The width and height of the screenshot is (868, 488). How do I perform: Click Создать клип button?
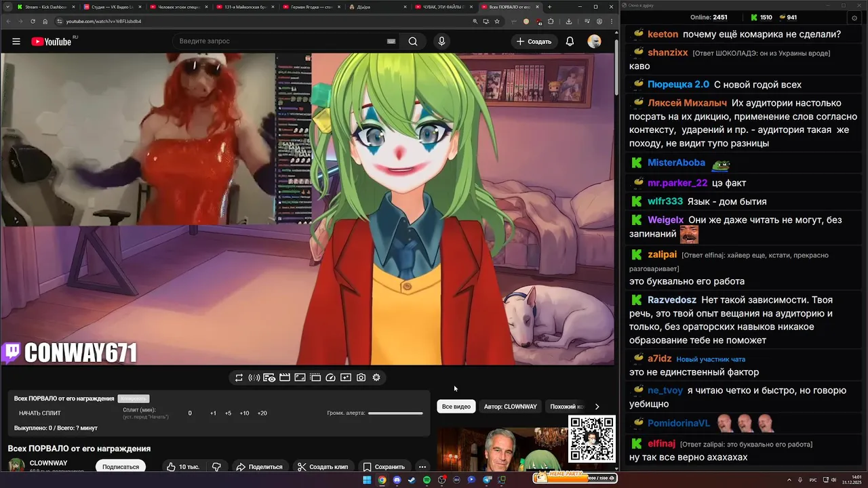pyautogui.click(x=323, y=466)
